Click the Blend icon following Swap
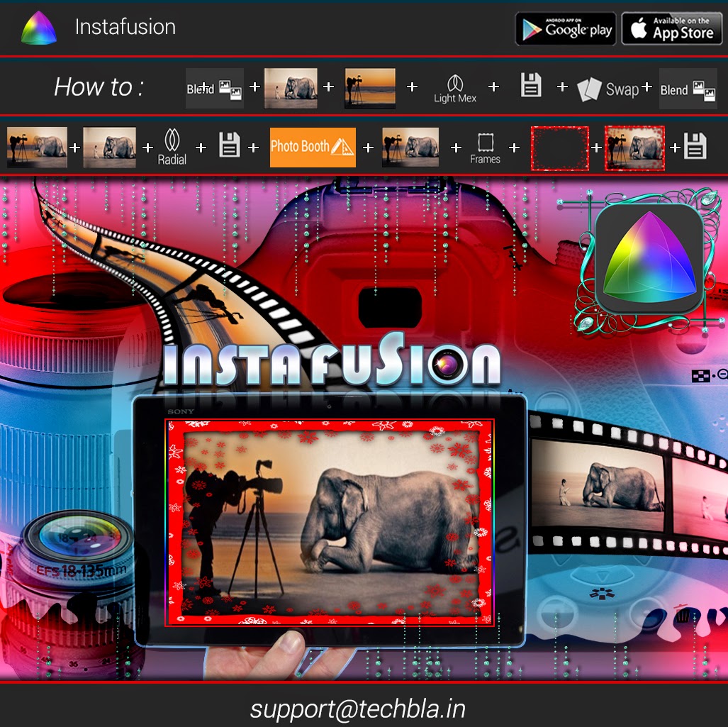Image resolution: width=728 pixels, height=727 pixels. (x=687, y=89)
